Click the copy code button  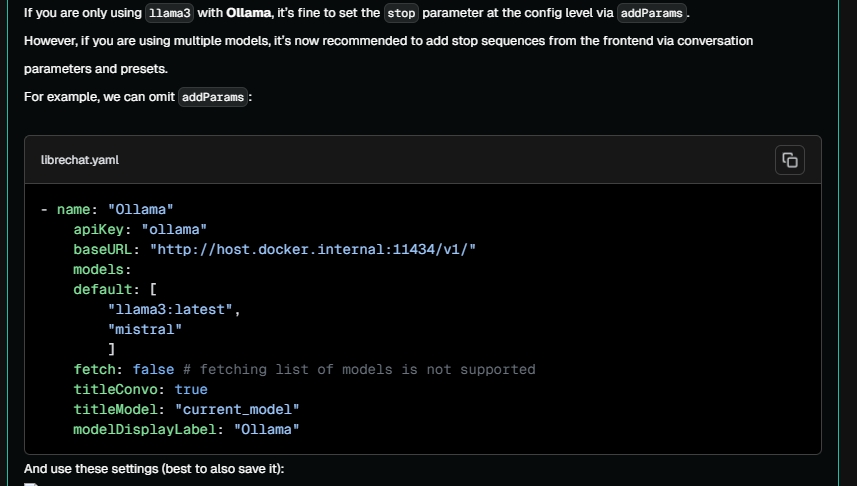[x=790, y=160]
